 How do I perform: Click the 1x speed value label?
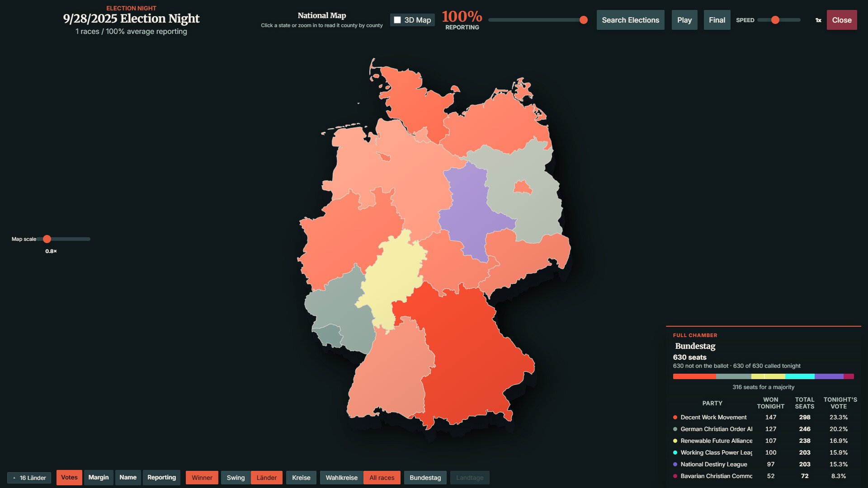(818, 20)
